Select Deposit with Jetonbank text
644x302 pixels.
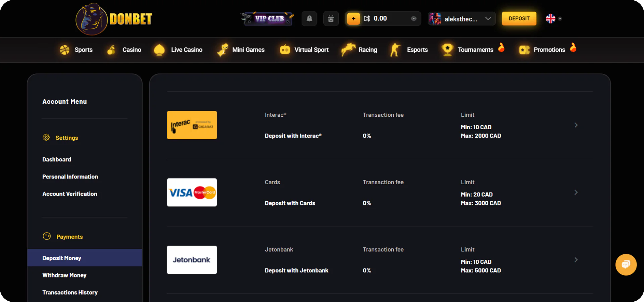pyautogui.click(x=297, y=270)
